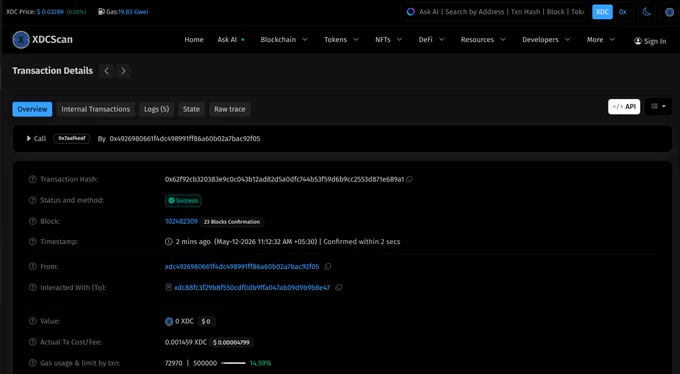The width and height of the screenshot is (680, 374).
Task: Click the search input field
Action: coord(494,12)
